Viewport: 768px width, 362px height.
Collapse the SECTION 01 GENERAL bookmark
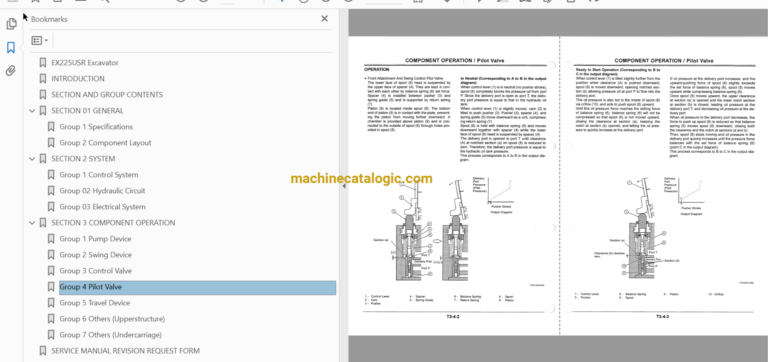[x=32, y=111]
